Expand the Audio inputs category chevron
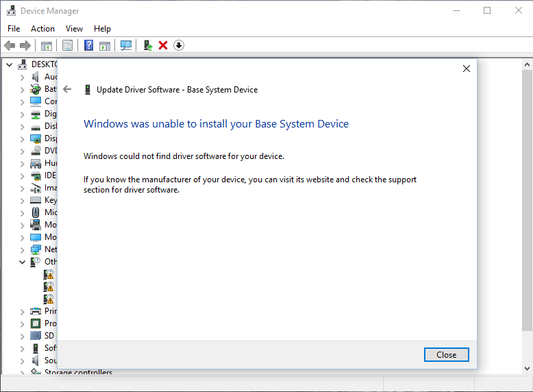The height and width of the screenshot is (392, 533). [x=23, y=77]
